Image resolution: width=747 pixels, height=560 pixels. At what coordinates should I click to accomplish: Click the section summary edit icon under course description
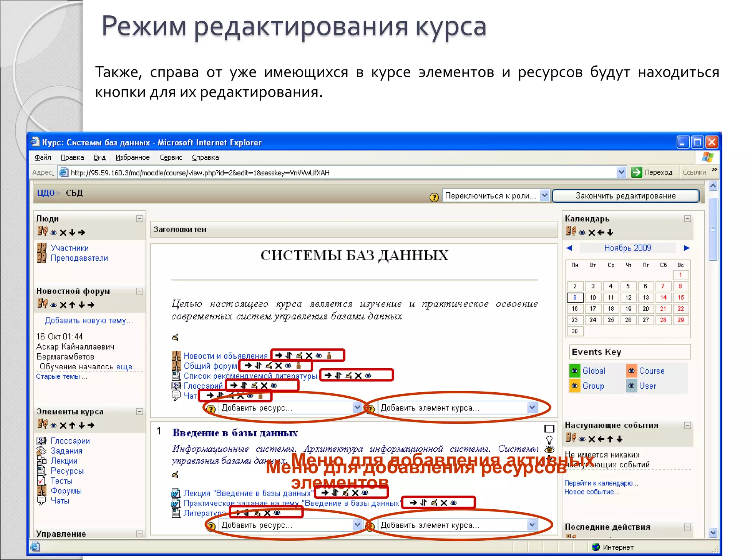pos(175,337)
